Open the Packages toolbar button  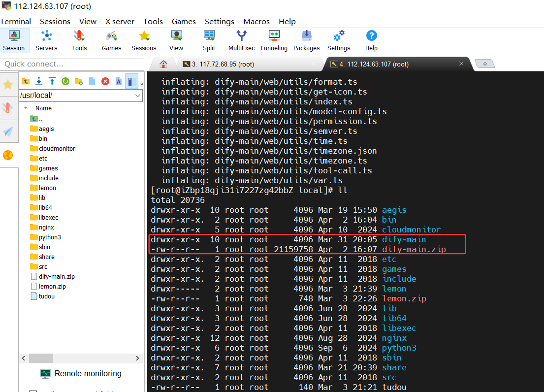[306, 41]
